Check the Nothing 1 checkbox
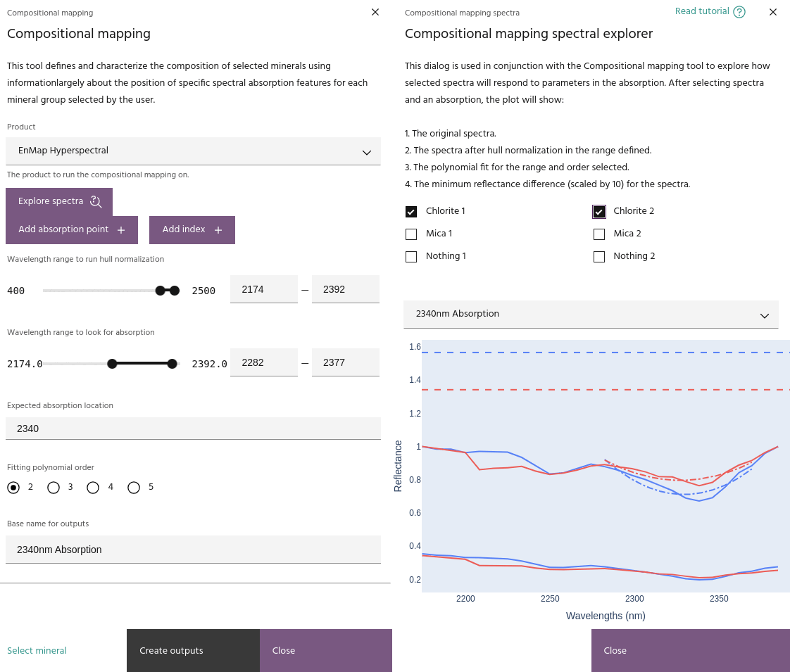 [411, 257]
